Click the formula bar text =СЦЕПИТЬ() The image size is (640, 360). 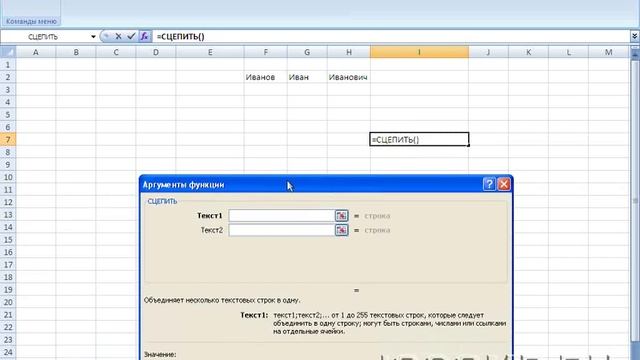[x=180, y=36]
